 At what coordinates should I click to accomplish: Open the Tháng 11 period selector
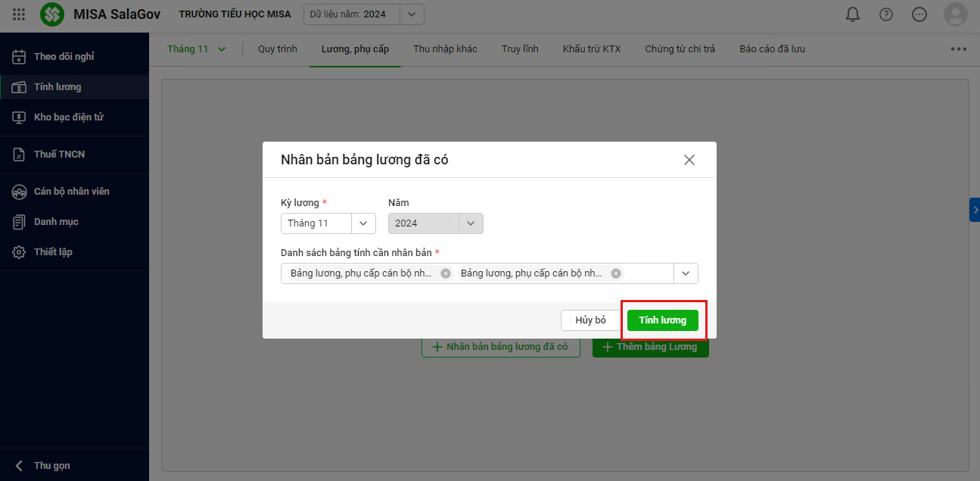click(197, 49)
